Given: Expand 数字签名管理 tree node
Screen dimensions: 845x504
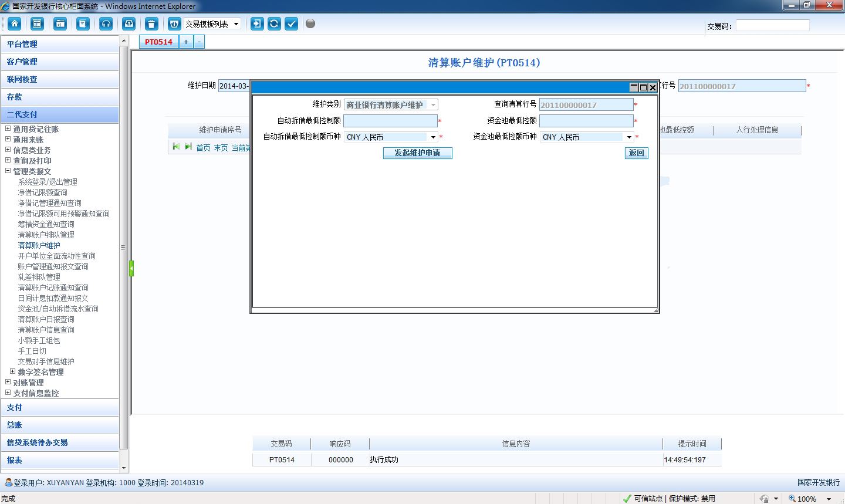Looking at the screenshot, I should pos(13,371).
